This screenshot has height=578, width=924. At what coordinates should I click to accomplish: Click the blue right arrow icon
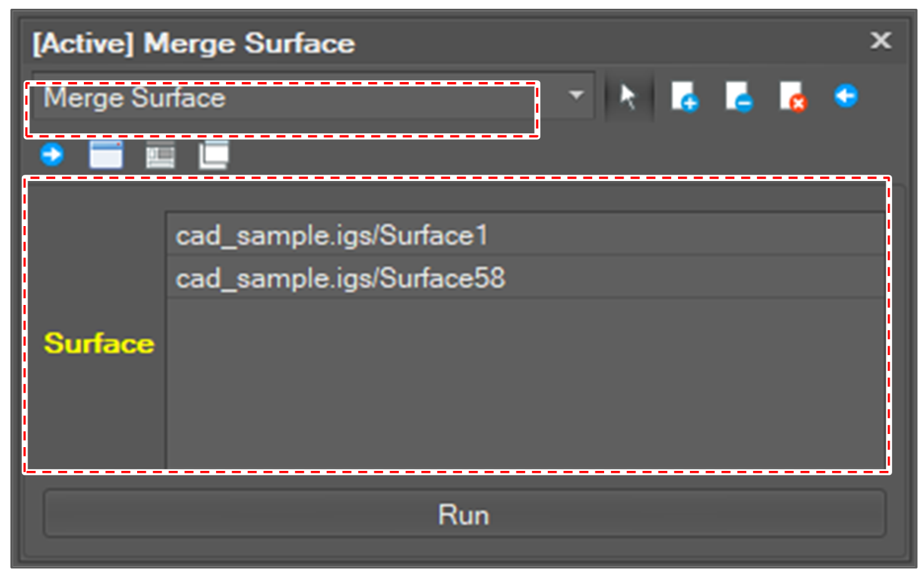(x=52, y=155)
